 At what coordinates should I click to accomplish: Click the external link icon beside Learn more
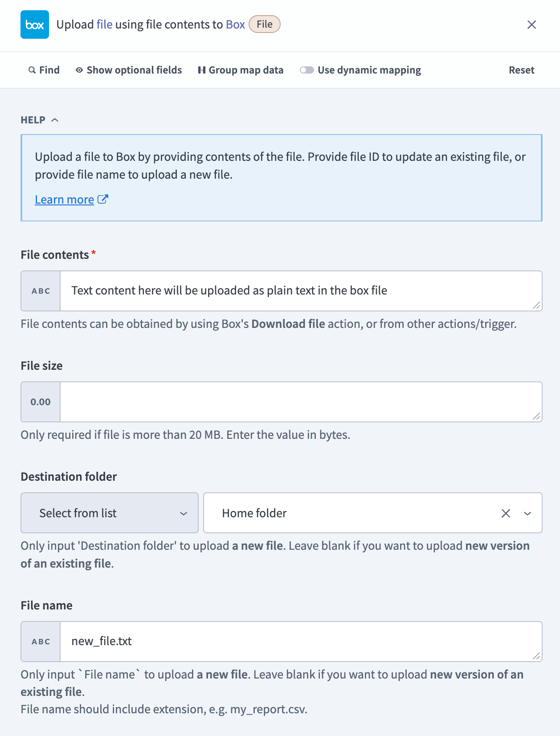point(103,199)
